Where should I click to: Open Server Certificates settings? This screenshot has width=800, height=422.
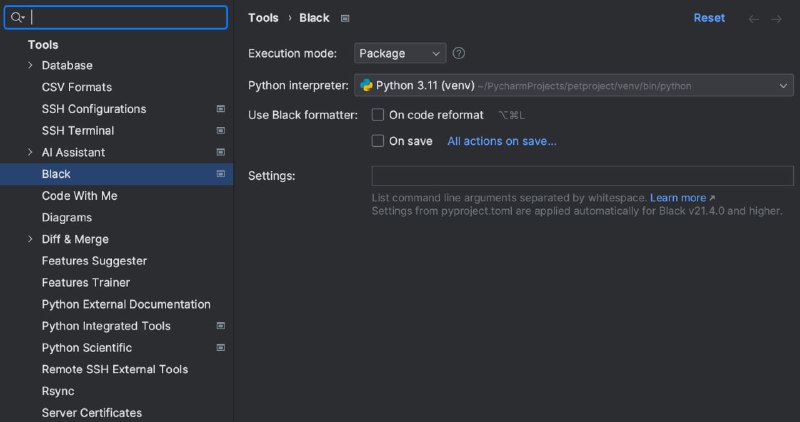(92, 412)
